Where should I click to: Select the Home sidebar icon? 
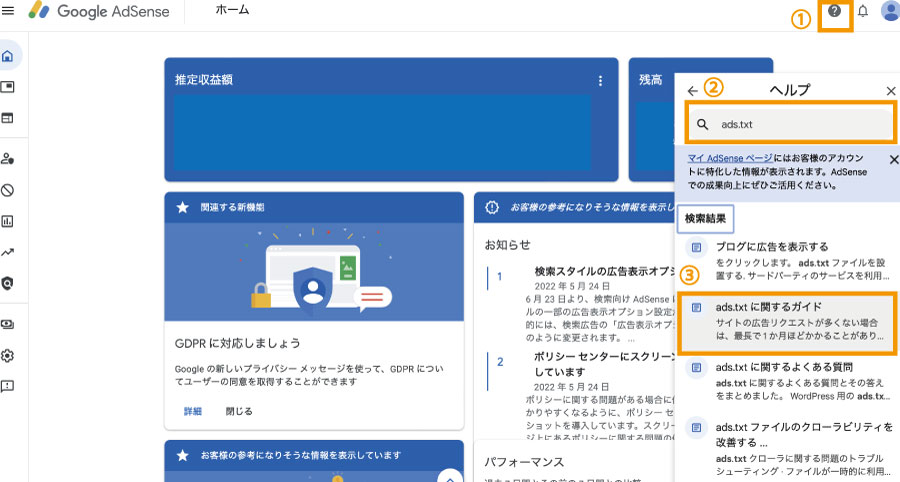(x=7, y=56)
